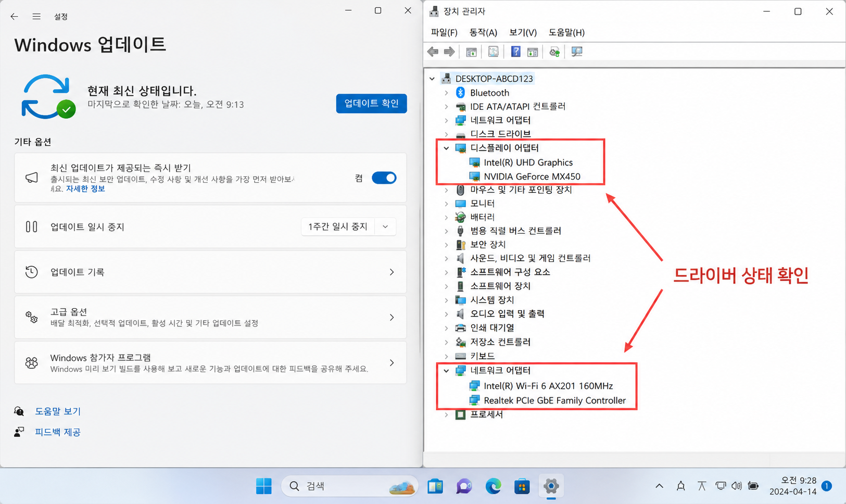Turn off 최신 업데이트가 제공되는 즉시 받기 toggle
Screen dimensions: 846x504
(x=384, y=178)
